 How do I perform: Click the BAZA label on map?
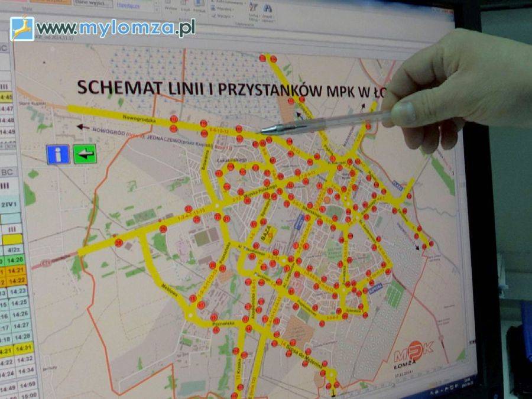pyautogui.click(x=267, y=233)
